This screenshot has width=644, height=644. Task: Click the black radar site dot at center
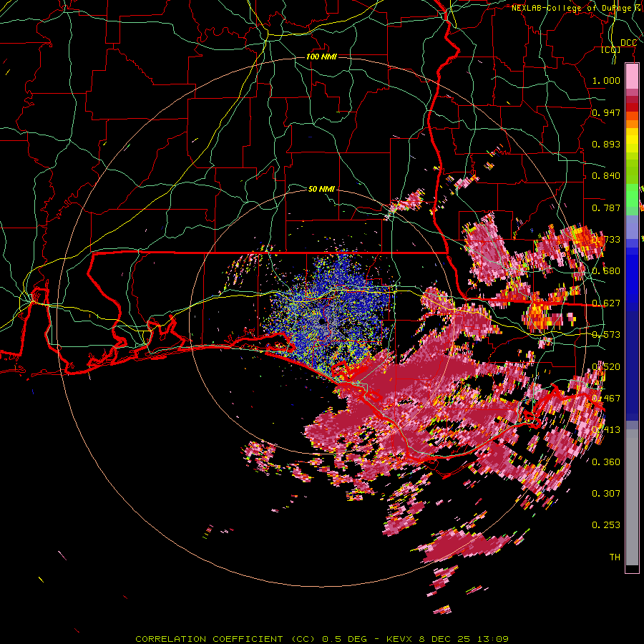coord(321,322)
